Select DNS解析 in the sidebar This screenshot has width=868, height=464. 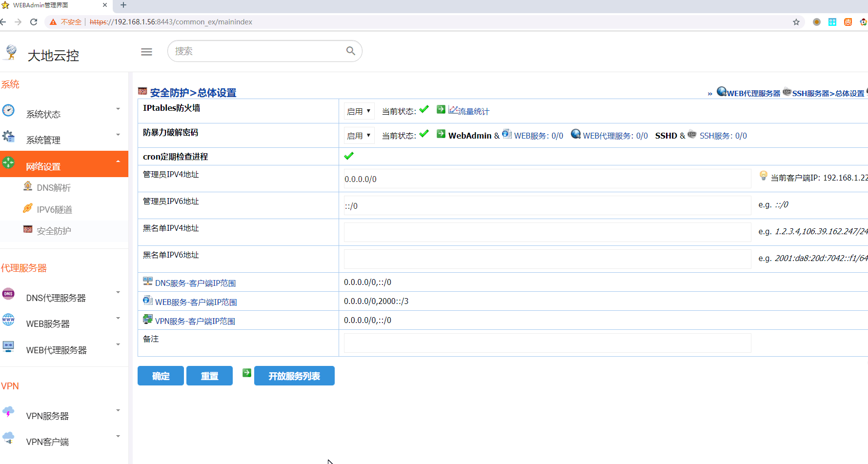click(x=54, y=188)
